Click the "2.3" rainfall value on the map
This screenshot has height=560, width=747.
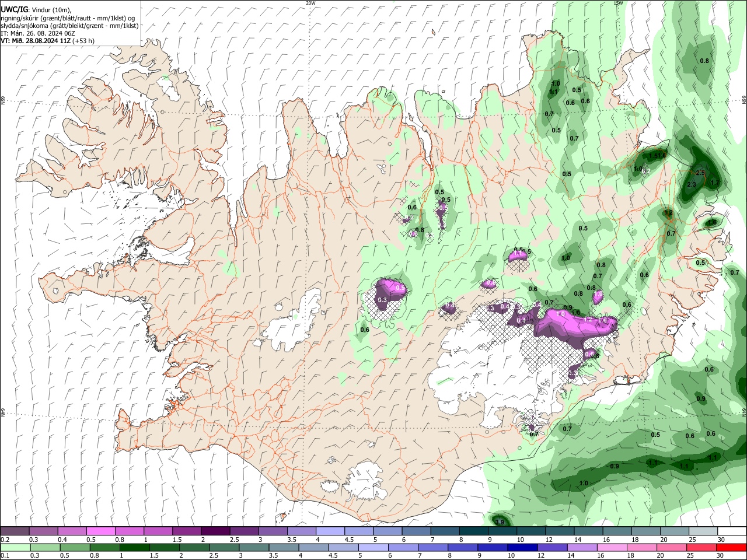click(x=692, y=184)
